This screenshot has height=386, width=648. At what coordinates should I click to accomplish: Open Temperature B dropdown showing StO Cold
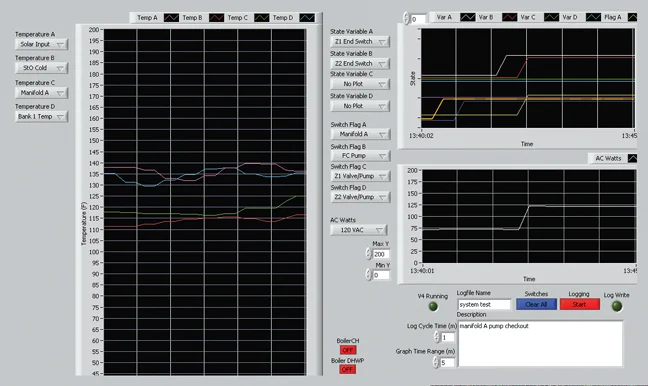(41, 68)
